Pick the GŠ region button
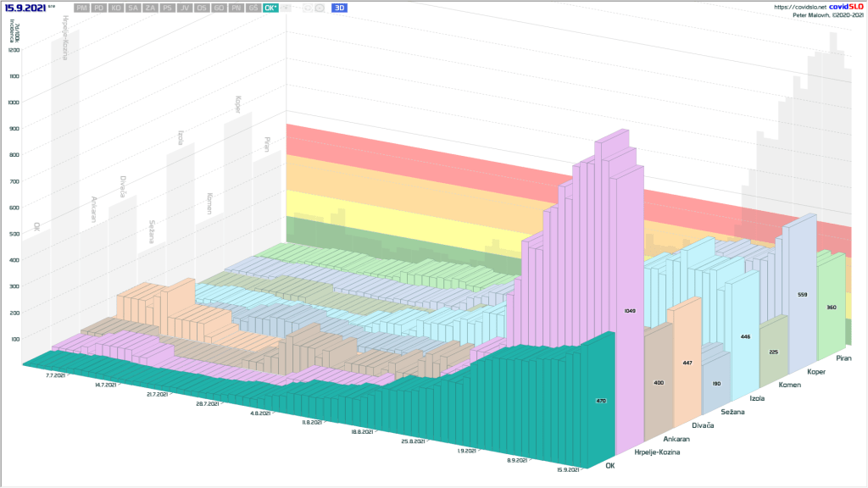 coord(253,8)
